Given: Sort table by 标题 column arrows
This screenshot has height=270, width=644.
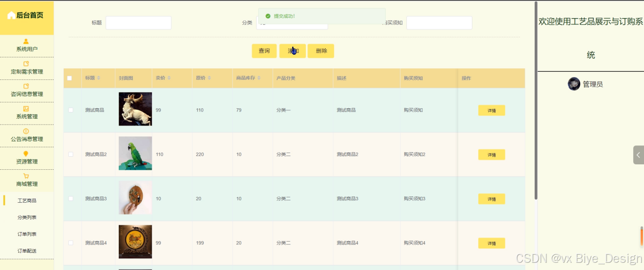Looking at the screenshot, I should (98, 78).
